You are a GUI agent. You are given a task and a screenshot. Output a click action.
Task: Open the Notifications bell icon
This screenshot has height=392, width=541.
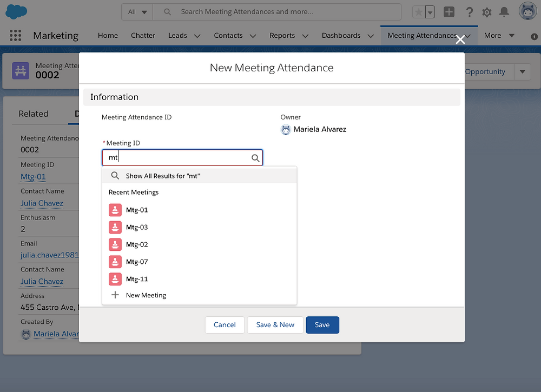[504, 12]
